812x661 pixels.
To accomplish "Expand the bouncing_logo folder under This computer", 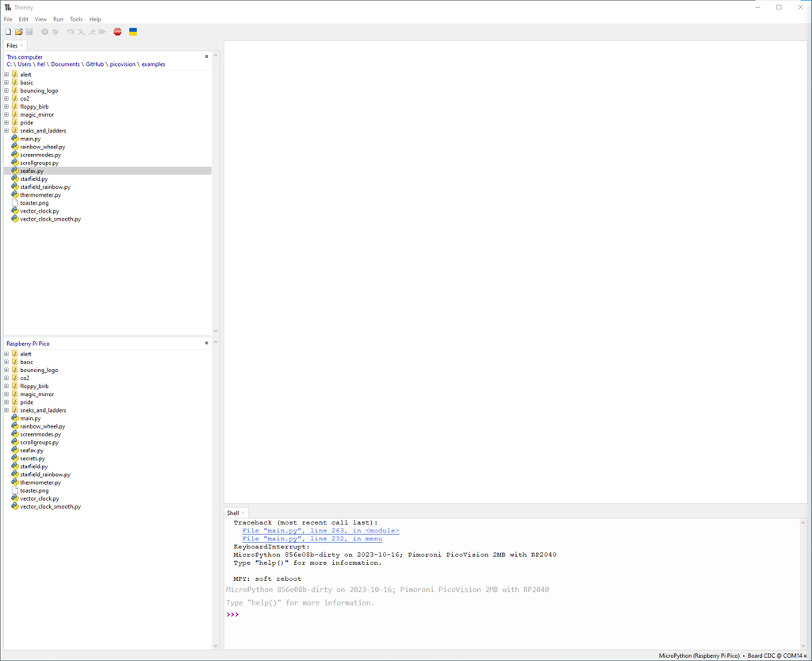I will point(6,90).
